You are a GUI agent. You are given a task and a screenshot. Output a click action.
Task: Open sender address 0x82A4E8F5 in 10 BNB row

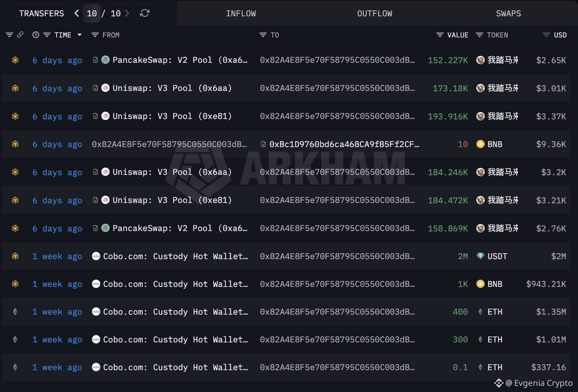tap(169, 144)
